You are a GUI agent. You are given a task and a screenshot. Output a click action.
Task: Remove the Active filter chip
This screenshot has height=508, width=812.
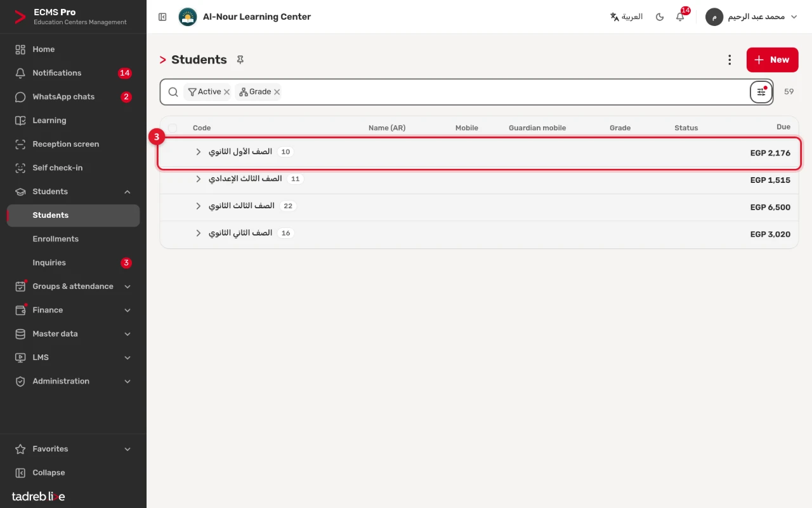tap(226, 92)
